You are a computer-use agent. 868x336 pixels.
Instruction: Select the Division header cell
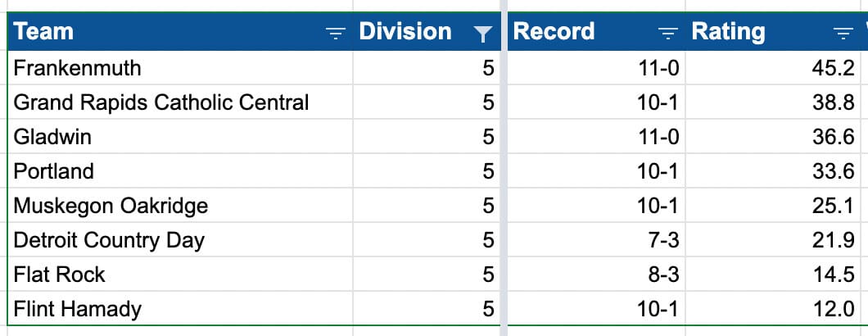coord(427,32)
